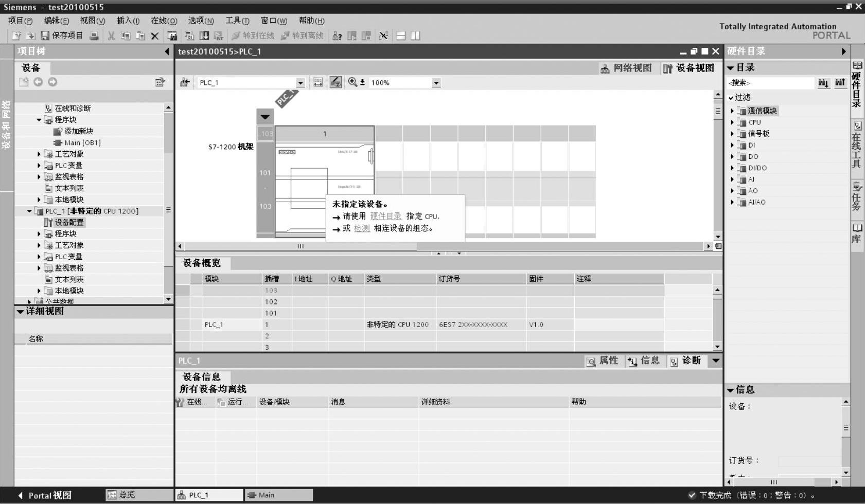Image resolution: width=865 pixels, height=504 pixels.
Task: Click the 硬件目录 link in tooltip
Action: coord(386,216)
